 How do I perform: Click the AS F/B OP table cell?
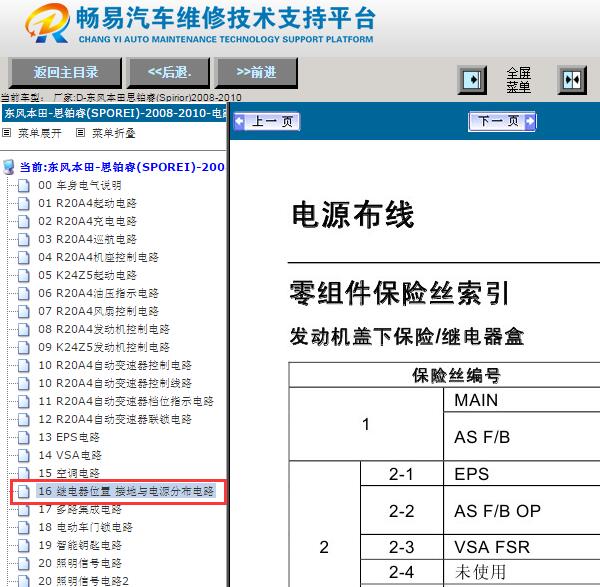pyautogui.click(x=522, y=511)
